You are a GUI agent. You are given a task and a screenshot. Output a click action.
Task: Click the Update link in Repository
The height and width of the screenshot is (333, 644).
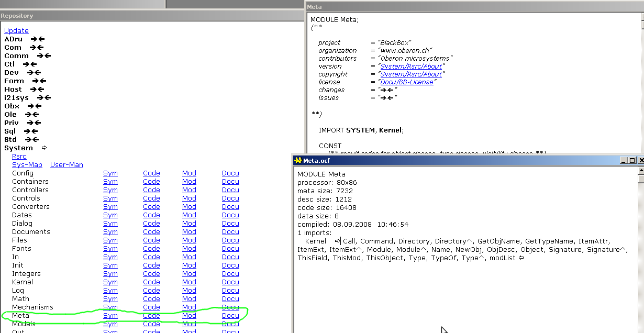pos(16,31)
